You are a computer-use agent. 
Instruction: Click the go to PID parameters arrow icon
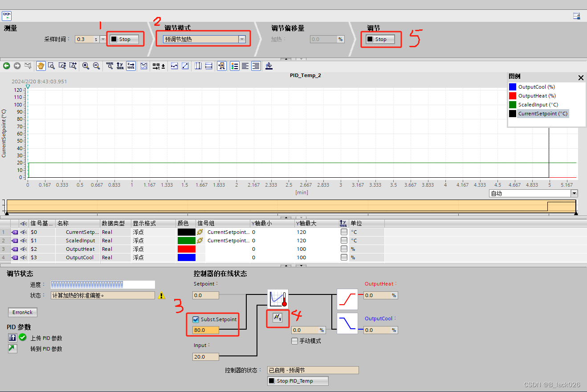tap(12, 348)
